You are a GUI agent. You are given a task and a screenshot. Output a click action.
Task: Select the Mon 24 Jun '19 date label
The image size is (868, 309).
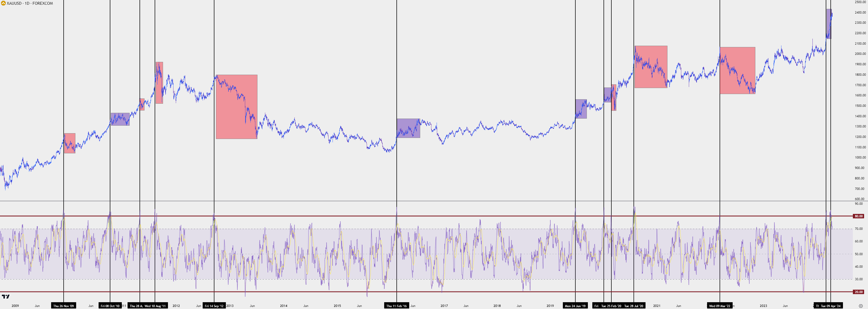coord(575,306)
